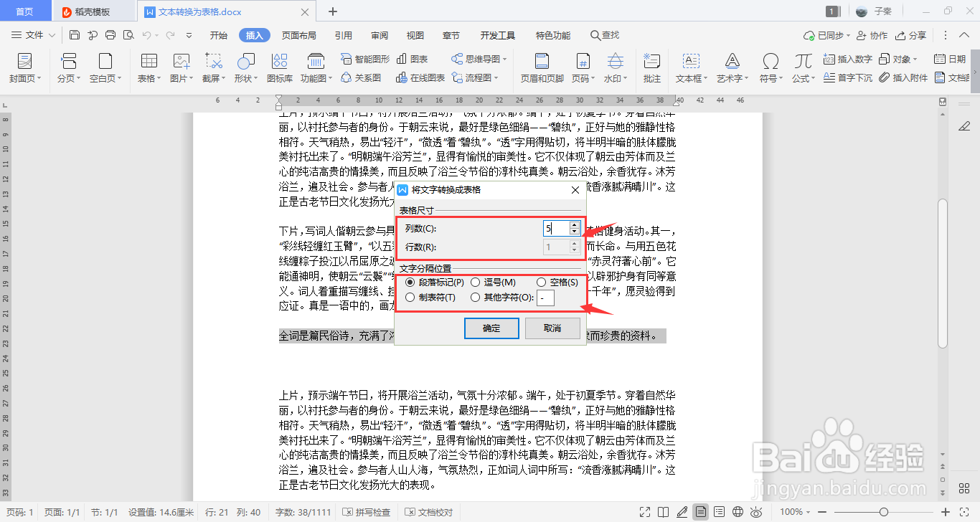Apply drop cap (首字下沉)

[x=848, y=77]
